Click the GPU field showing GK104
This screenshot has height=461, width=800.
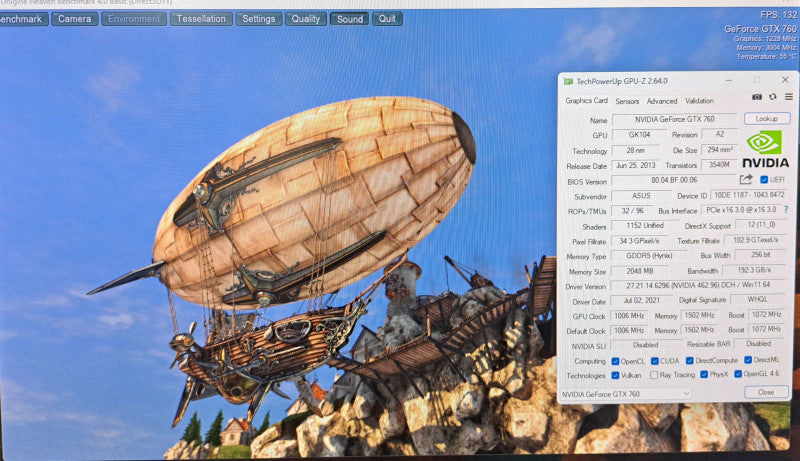[x=639, y=135]
